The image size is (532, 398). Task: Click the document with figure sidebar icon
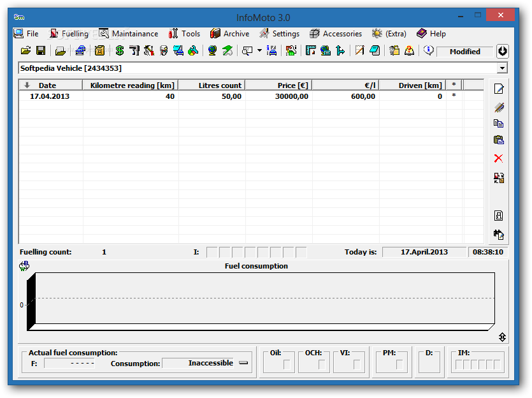coord(498,216)
